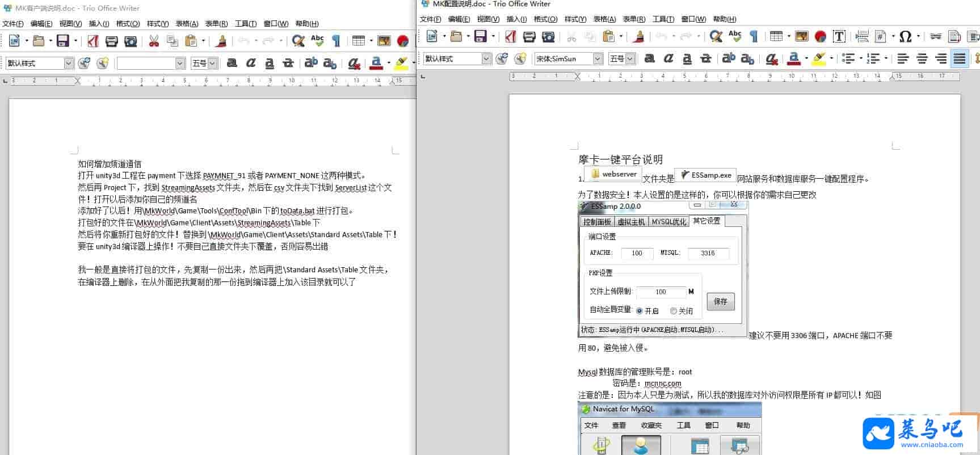Click Clone Formatting paintbrush in MK配置说明 window
This screenshot has width=980, height=455.
639,36
